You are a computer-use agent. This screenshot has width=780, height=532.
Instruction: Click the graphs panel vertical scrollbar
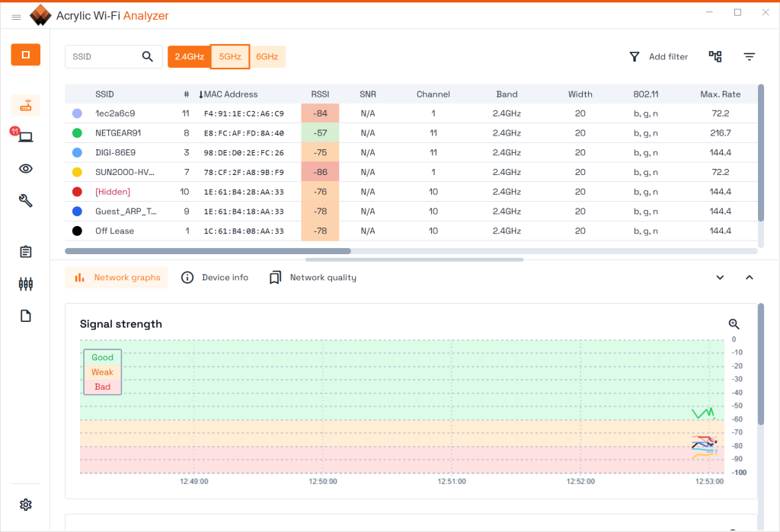coord(761,365)
